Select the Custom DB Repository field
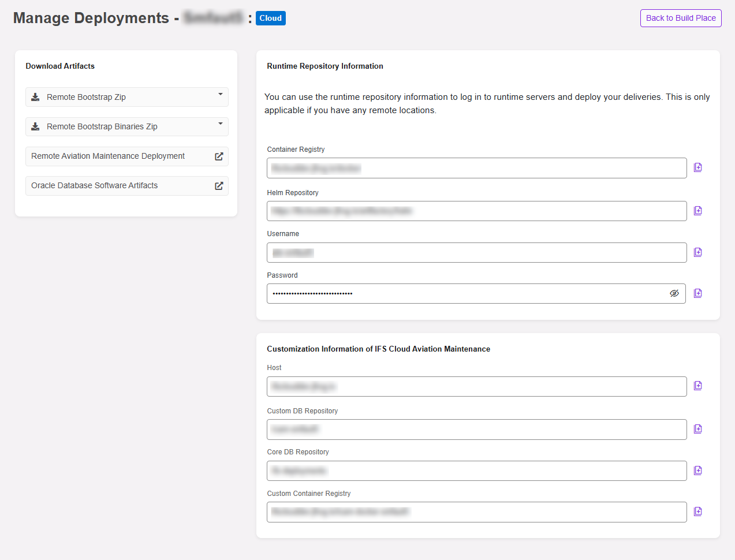735x560 pixels. click(477, 430)
